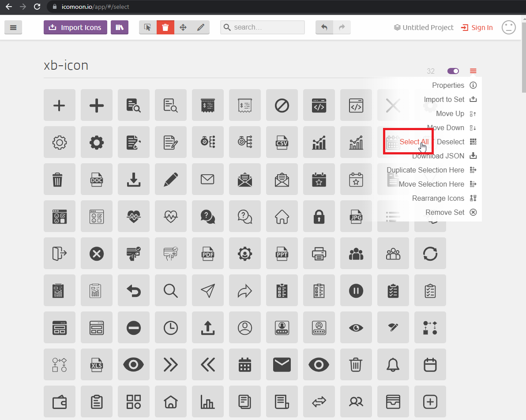Click the address bar URL
526x420 pixels.
(95, 7)
